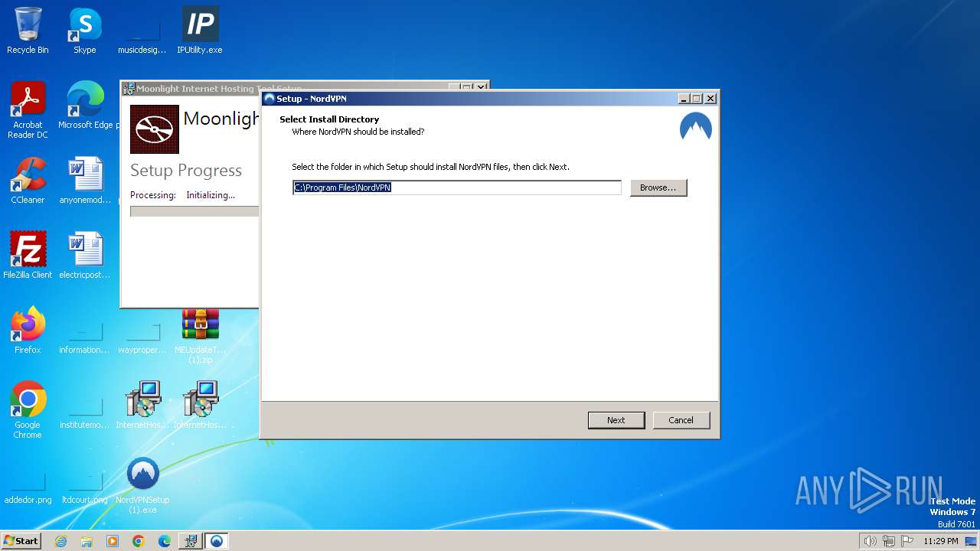Click the Show desktop strip after the clock

[x=972, y=541]
